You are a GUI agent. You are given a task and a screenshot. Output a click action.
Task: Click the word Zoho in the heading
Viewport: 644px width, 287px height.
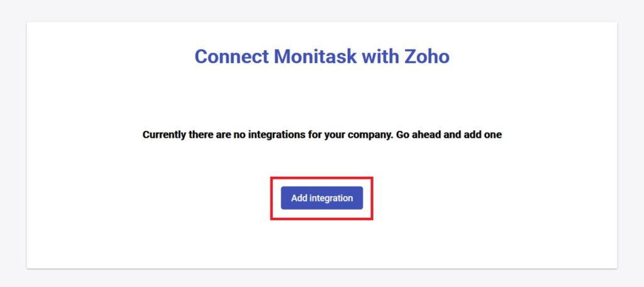point(426,56)
